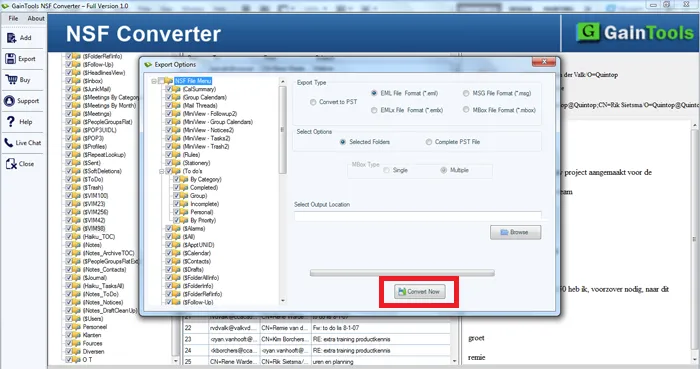Close the Export Options dialog
Screen dimensions: 700x369
(x=544, y=62)
